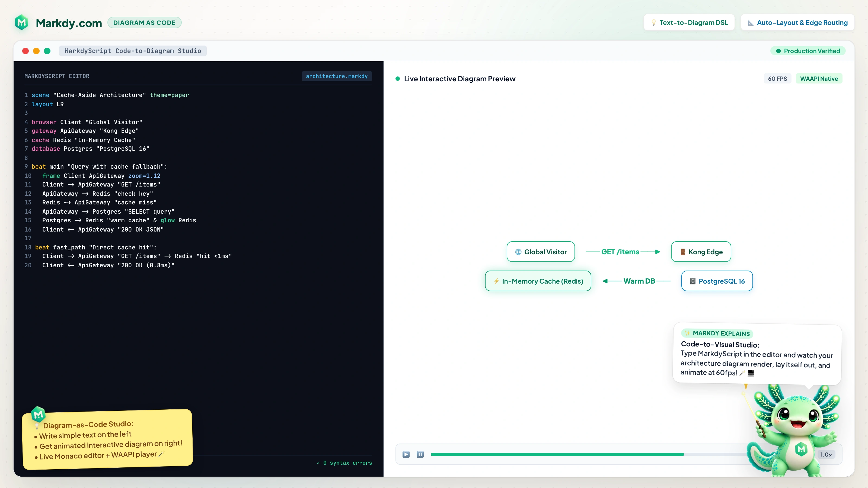Click line 12 ApiGateway → Redis "check key"
Viewport: 868px width, 488px height.
click(98, 193)
